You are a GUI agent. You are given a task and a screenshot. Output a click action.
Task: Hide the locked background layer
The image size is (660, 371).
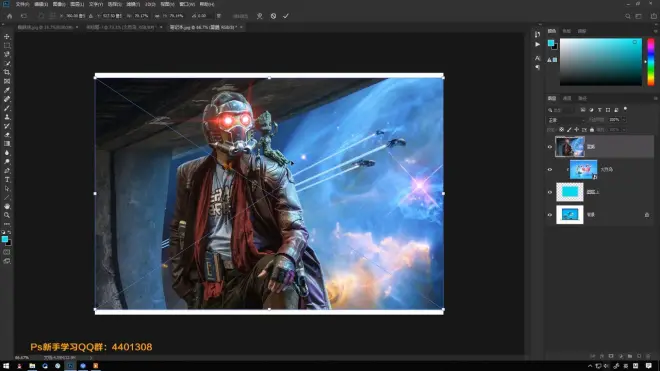pos(550,215)
